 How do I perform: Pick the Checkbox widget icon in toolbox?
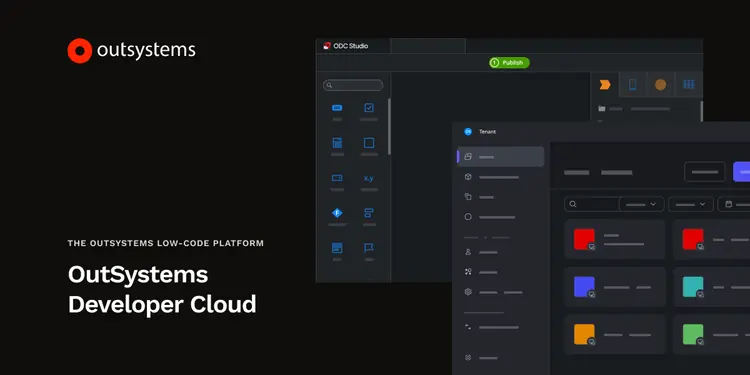click(369, 108)
